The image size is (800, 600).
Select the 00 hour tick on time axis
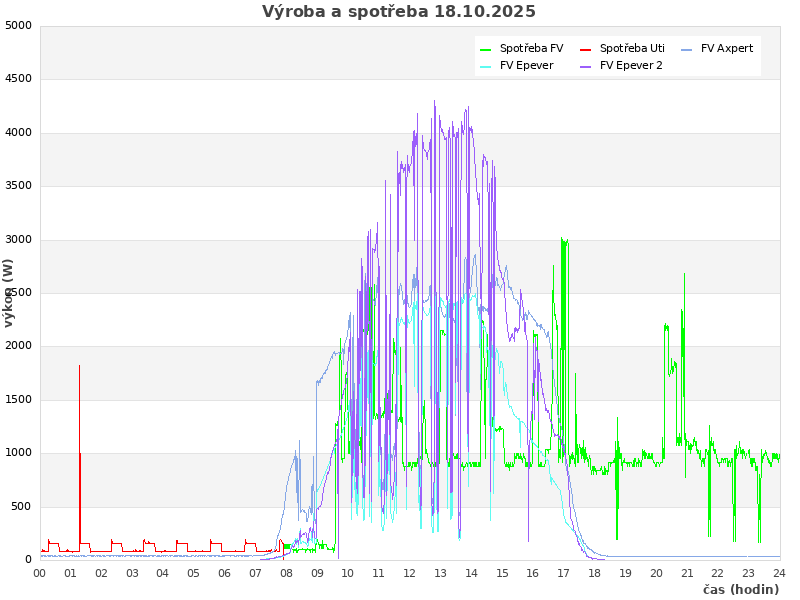[40, 573]
